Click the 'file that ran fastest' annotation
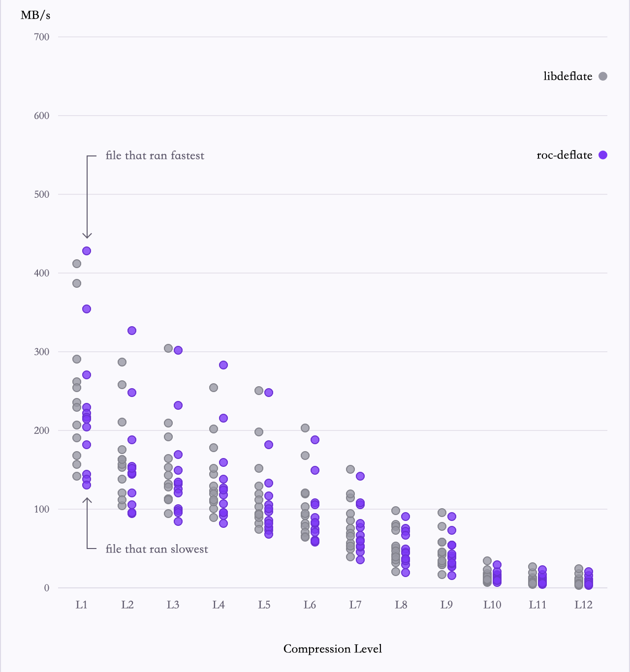This screenshot has height=672, width=630. [155, 155]
